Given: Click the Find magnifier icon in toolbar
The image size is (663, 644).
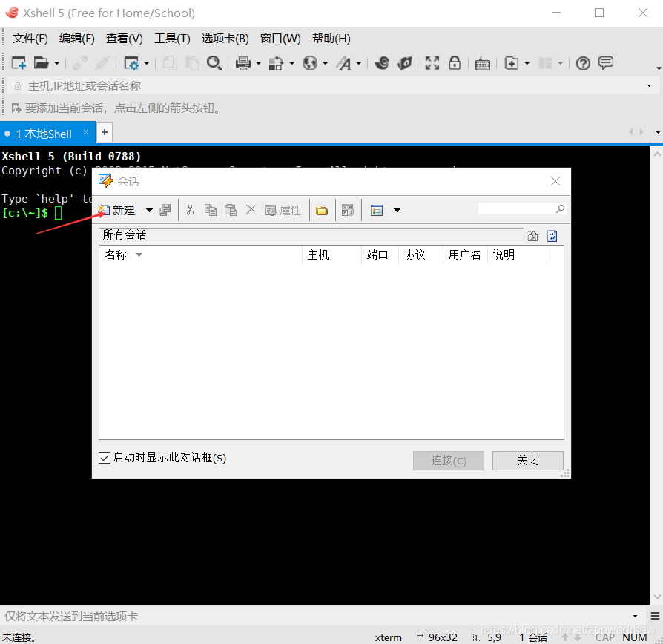Looking at the screenshot, I should coord(214,64).
